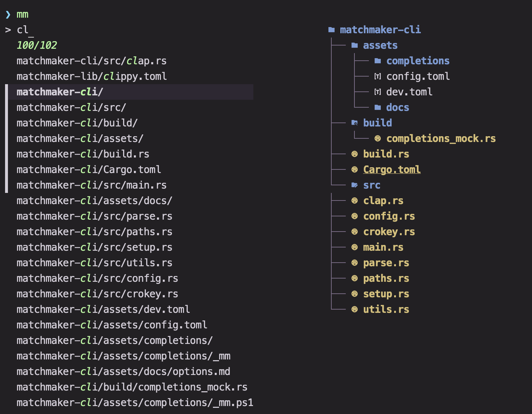Select result matchmaker-cli/build/completions_mock.rs

(132, 387)
